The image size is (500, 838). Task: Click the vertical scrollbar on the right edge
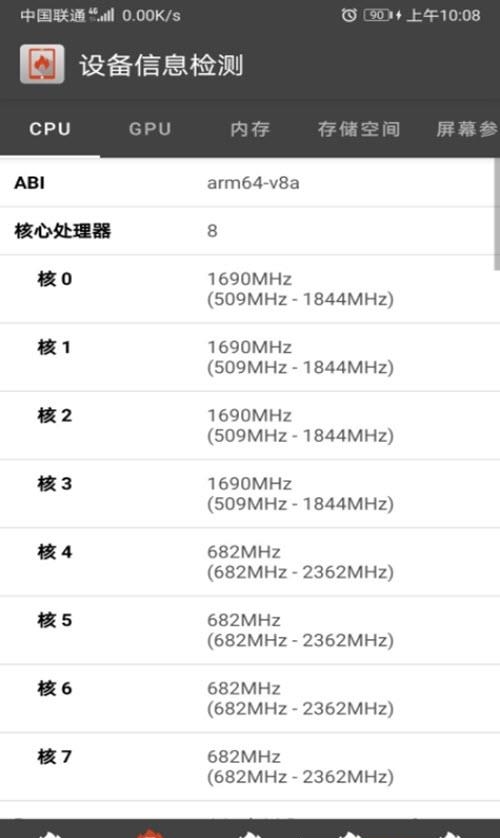point(497,214)
